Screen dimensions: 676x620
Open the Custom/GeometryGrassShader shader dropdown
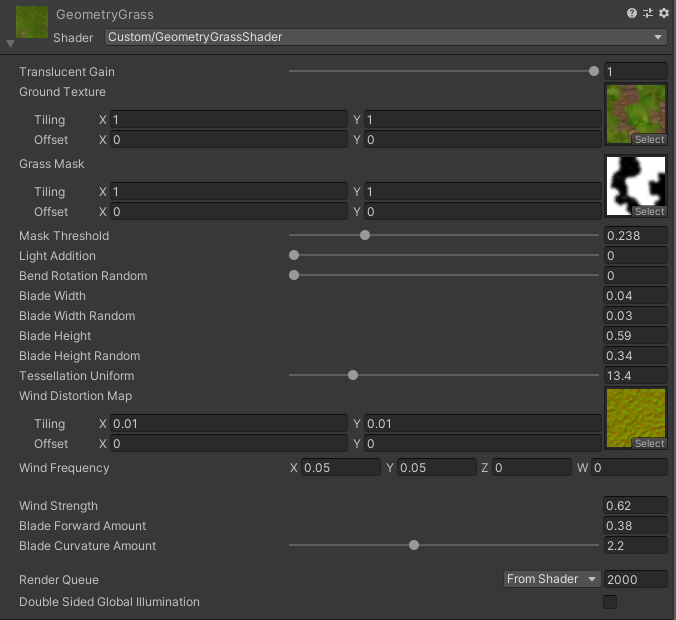[x=386, y=37]
